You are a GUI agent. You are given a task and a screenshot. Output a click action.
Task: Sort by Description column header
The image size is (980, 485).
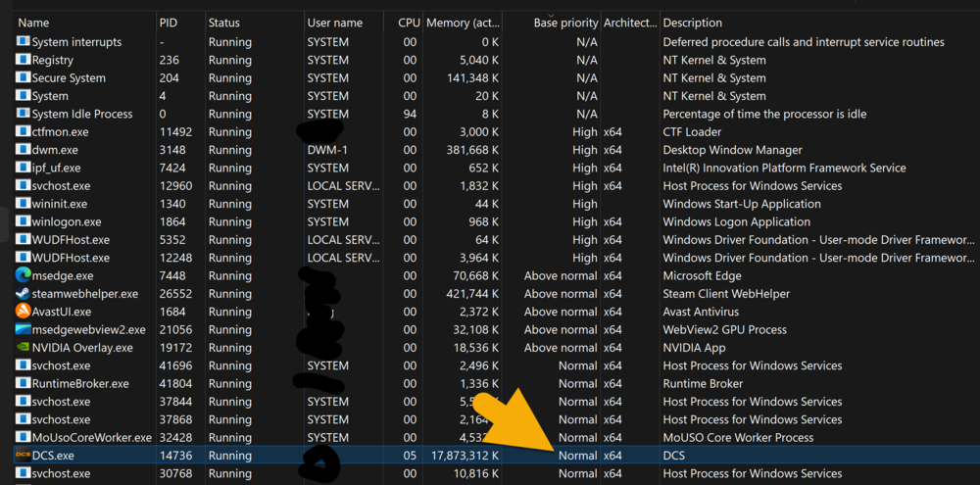tap(692, 24)
